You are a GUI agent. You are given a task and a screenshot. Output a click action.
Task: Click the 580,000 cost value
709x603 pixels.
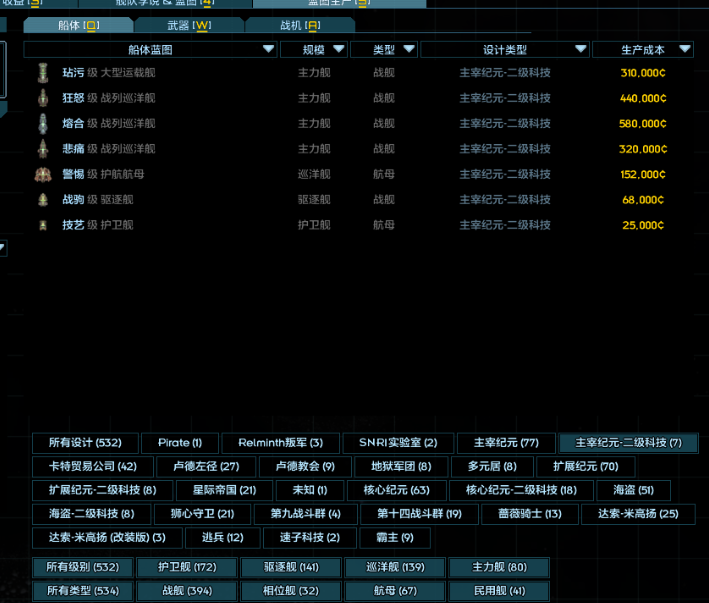643,123
